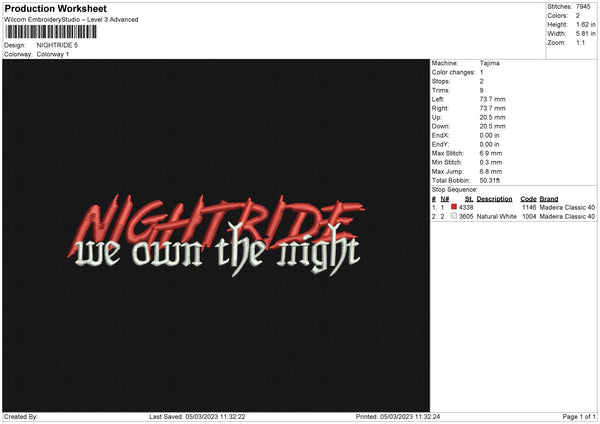Image resolution: width=600 pixels, height=424 pixels.
Task: Click the Left value '73.7 mm'
Action: [492, 99]
